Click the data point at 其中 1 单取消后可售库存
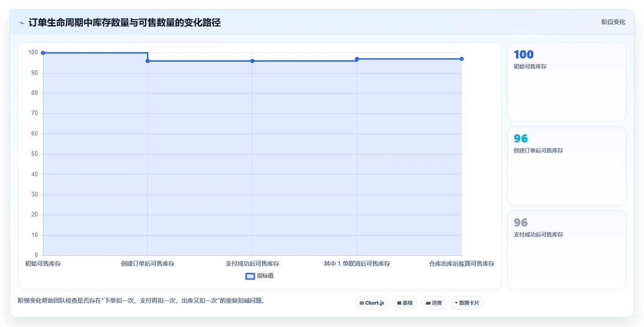 coord(357,59)
